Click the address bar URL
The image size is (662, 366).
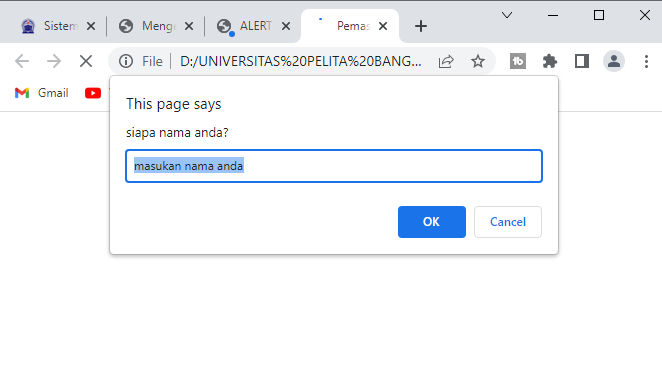[x=301, y=62]
